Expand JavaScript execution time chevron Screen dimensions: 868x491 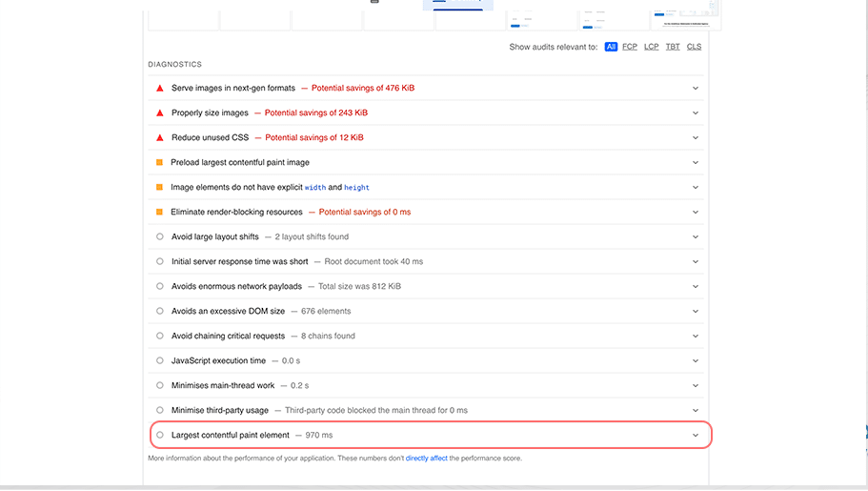click(696, 360)
